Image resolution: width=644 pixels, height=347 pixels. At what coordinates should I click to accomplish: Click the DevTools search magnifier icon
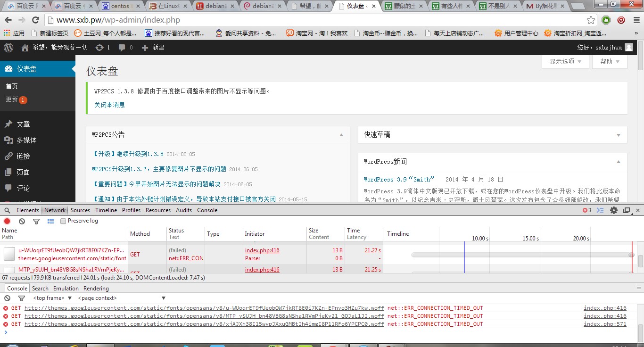[7, 210]
